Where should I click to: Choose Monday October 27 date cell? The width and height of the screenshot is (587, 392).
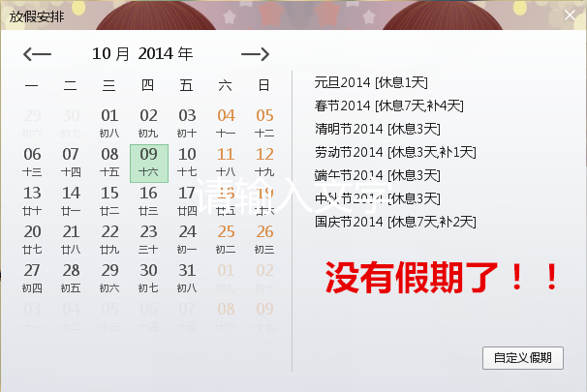click(x=32, y=278)
